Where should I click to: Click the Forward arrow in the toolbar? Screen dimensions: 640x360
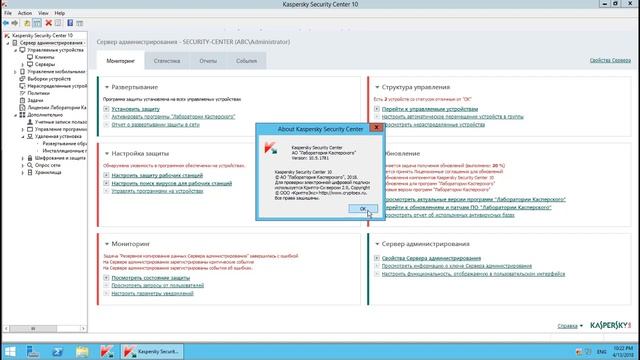pyautogui.click(x=15, y=23)
